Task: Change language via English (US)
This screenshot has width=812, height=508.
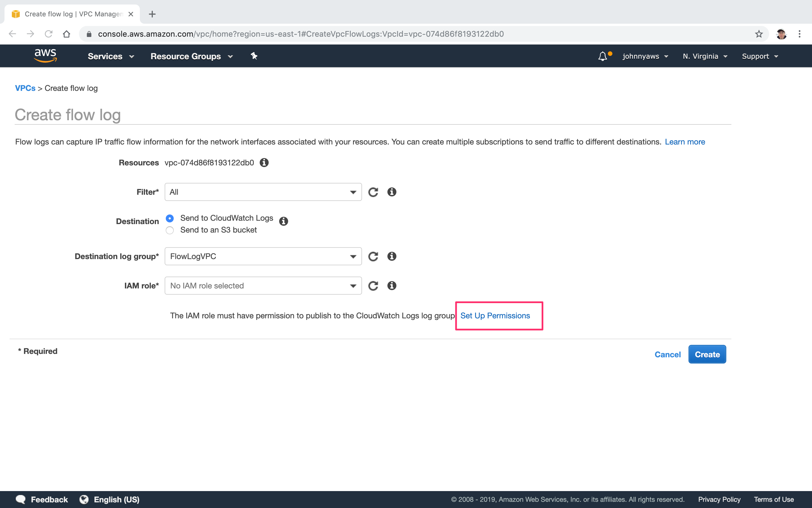Action: point(116,499)
